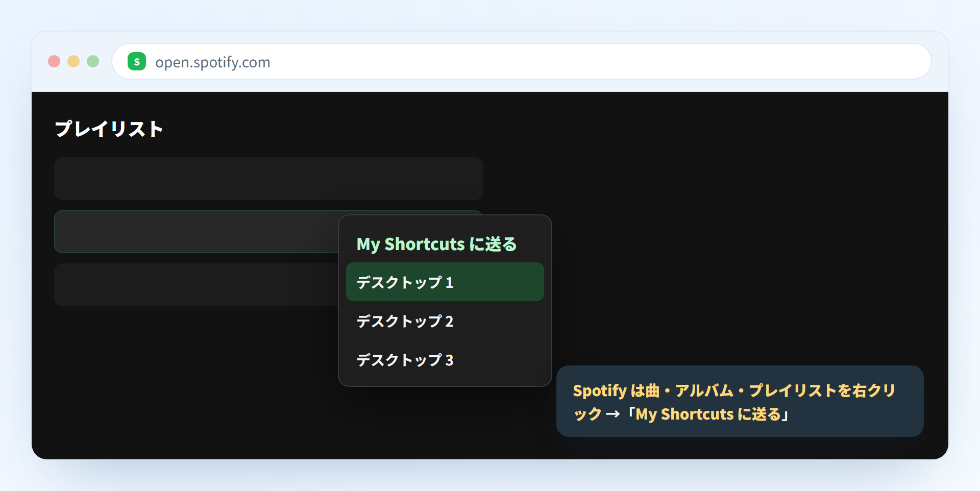
Task: Select デスクトップ 1 in the context menu
Action: [445, 282]
